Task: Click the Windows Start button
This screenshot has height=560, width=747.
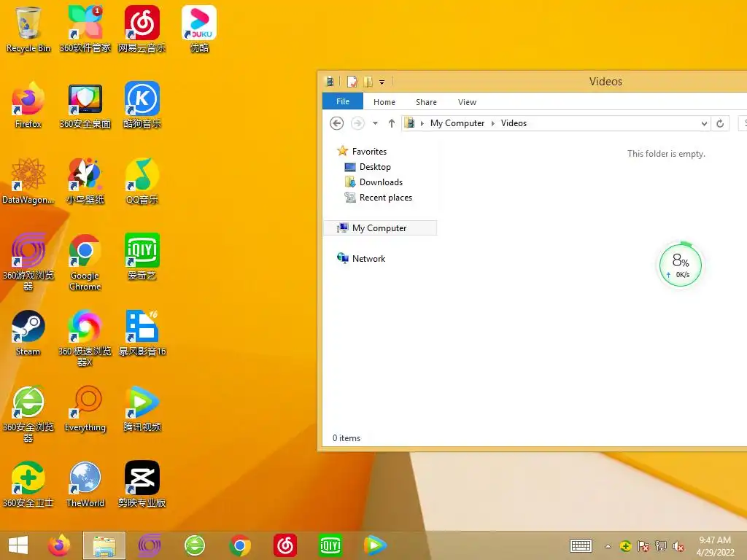Action: [x=18, y=545]
